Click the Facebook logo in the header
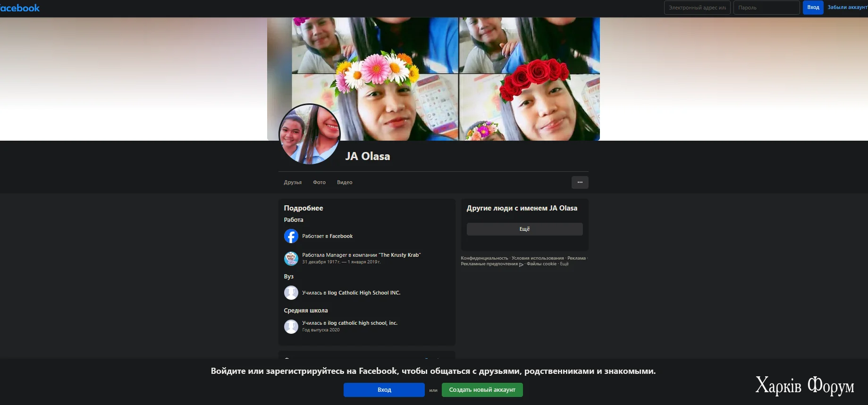Screen dimensions: 868x405 click(20, 8)
